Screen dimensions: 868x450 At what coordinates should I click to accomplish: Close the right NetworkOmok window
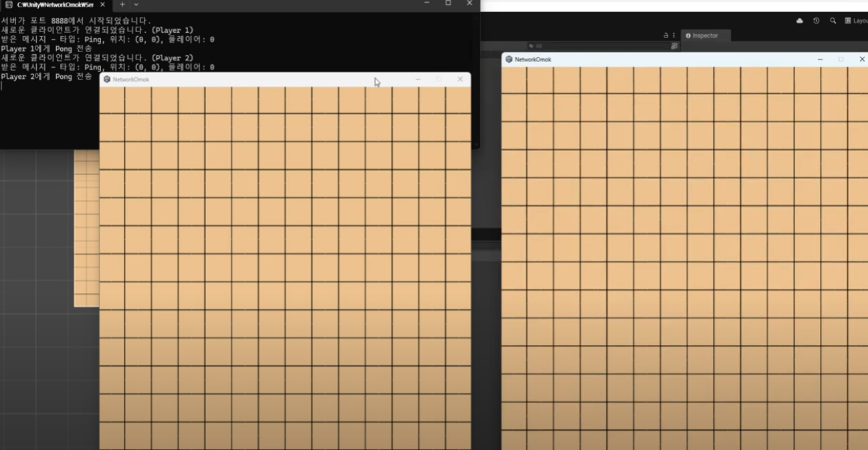pos(861,60)
